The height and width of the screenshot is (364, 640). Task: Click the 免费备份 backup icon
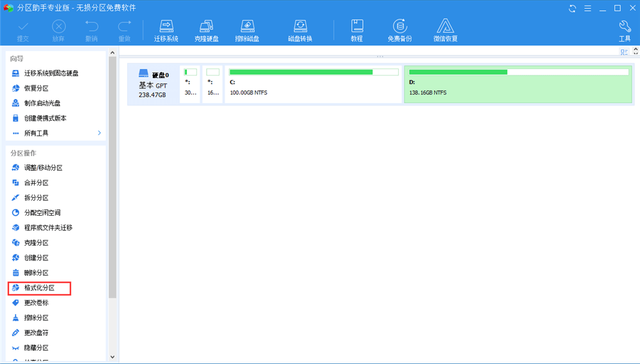click(x=400, y=30)
